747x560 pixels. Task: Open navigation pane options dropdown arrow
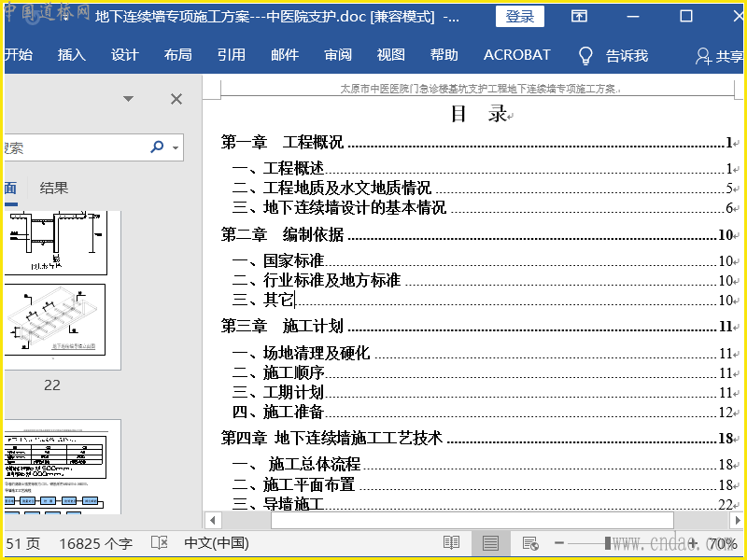128,99
